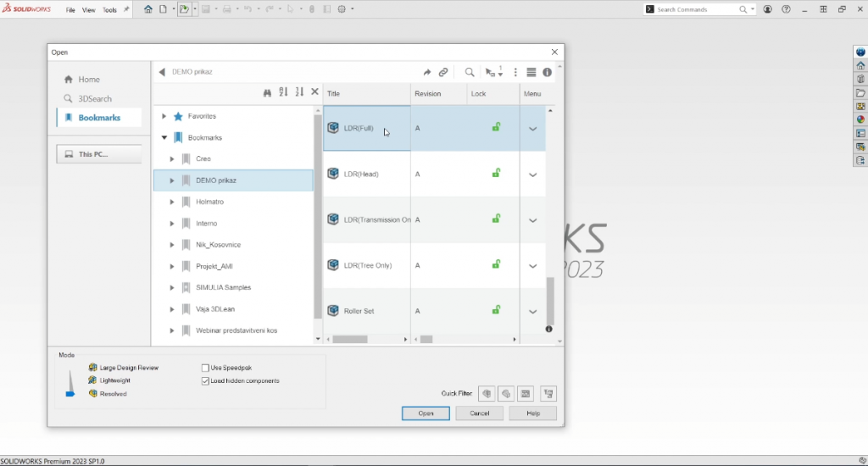Open the Options gear icon

342,9
